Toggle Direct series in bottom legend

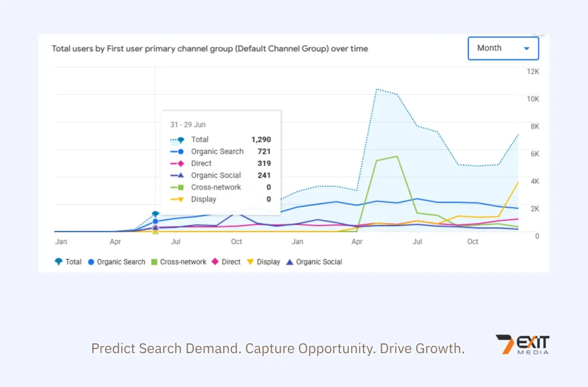(226, 262)
